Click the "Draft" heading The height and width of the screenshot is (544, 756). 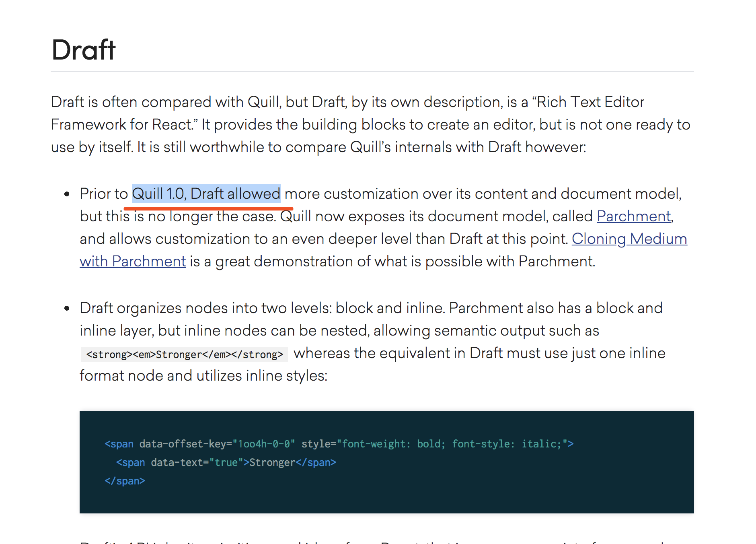84,50
